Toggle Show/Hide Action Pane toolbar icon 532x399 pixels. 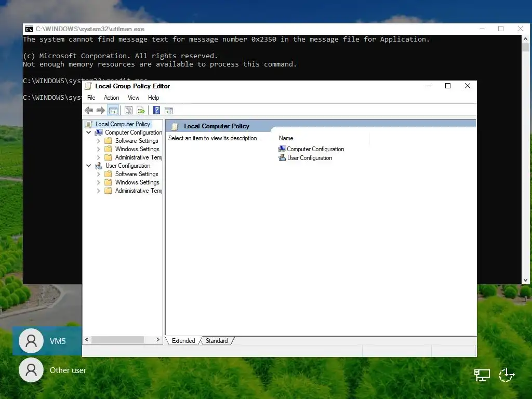pyautogui.click(x=169, y=111)
